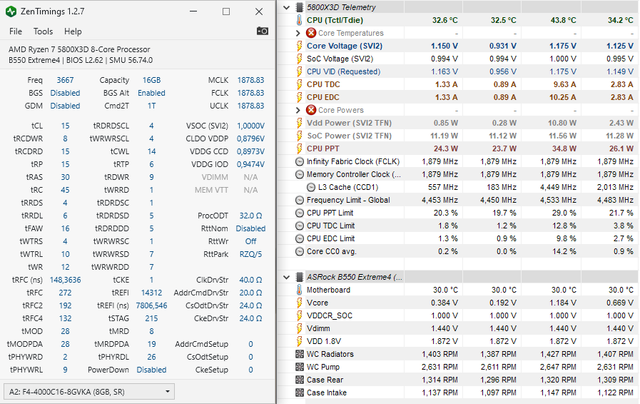Click the red X icon beside Core Powers

tap(311, 110)
